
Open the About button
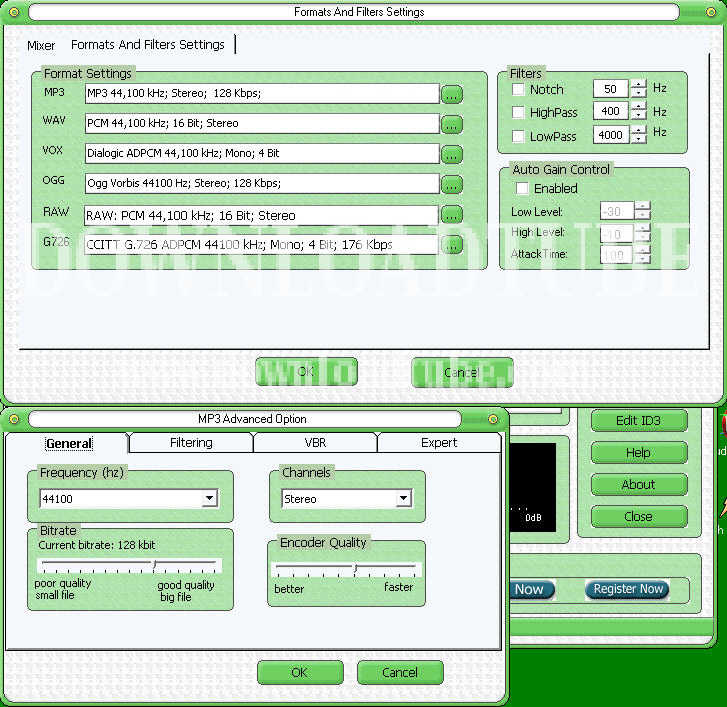click(x=638, y=484)
